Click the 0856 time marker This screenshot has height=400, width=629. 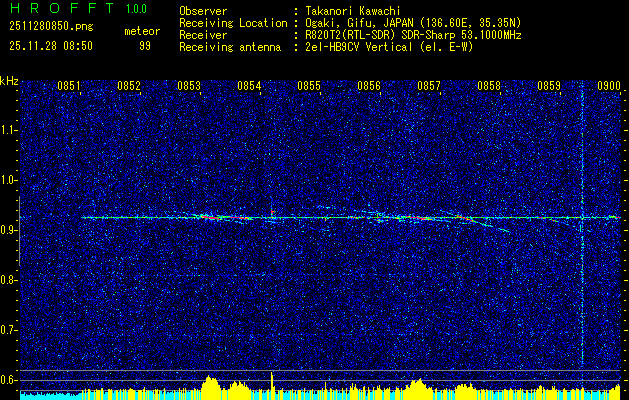coord(369,86)
